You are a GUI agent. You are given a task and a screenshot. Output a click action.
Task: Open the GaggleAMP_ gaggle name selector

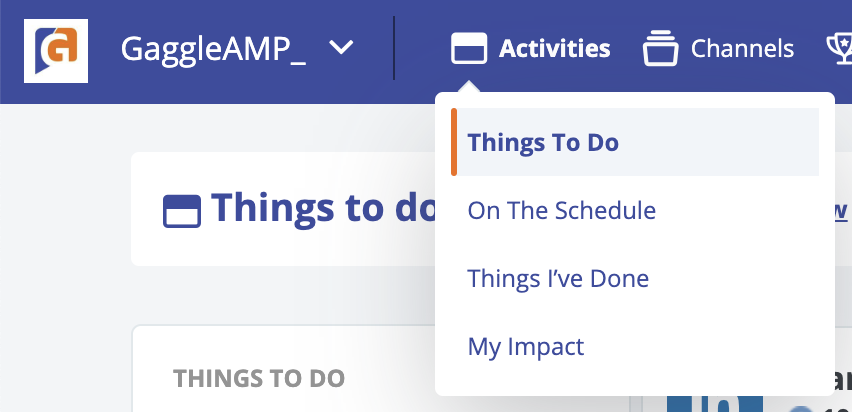pos(214,49)
